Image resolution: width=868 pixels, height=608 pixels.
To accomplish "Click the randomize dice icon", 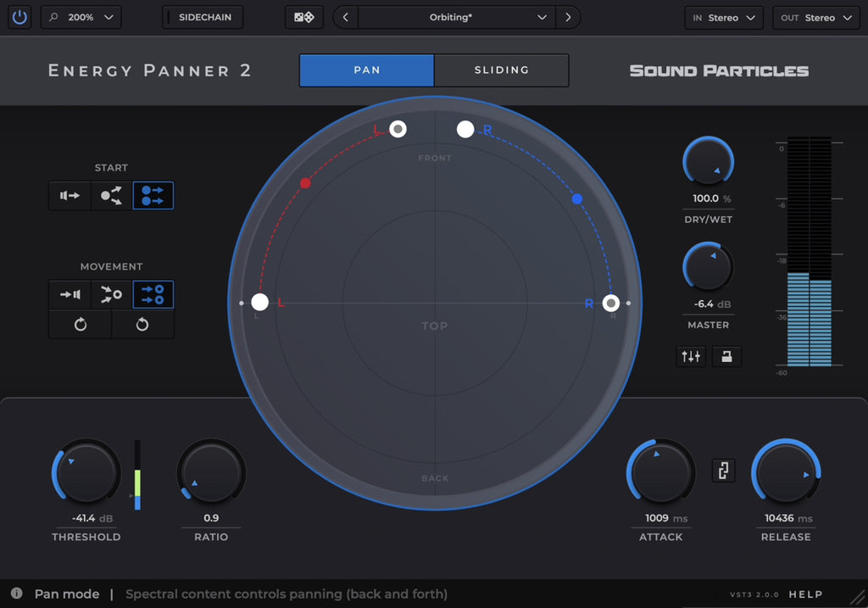I will coord(304,17).
